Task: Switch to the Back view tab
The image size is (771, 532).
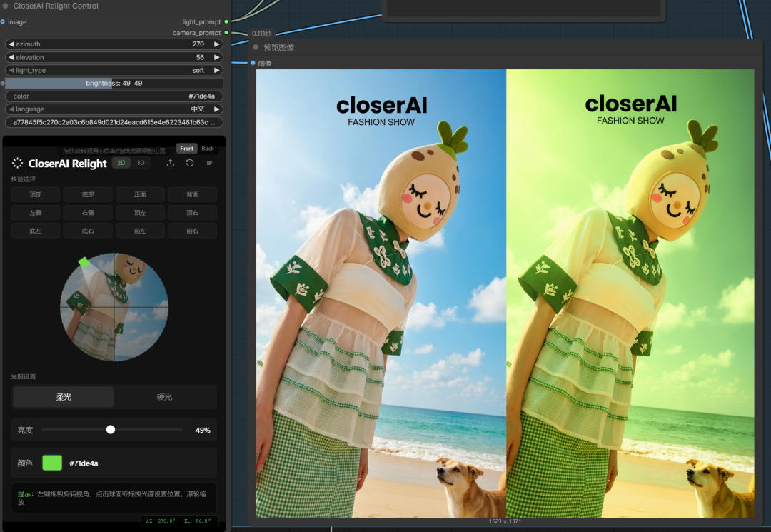Action: [x=208, y=149]
